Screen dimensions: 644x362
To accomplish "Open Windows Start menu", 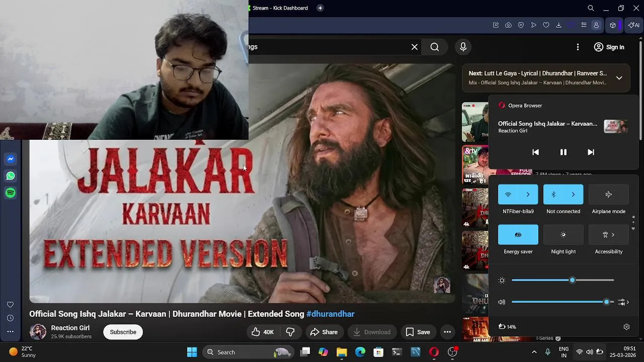I will pos(192,352).
